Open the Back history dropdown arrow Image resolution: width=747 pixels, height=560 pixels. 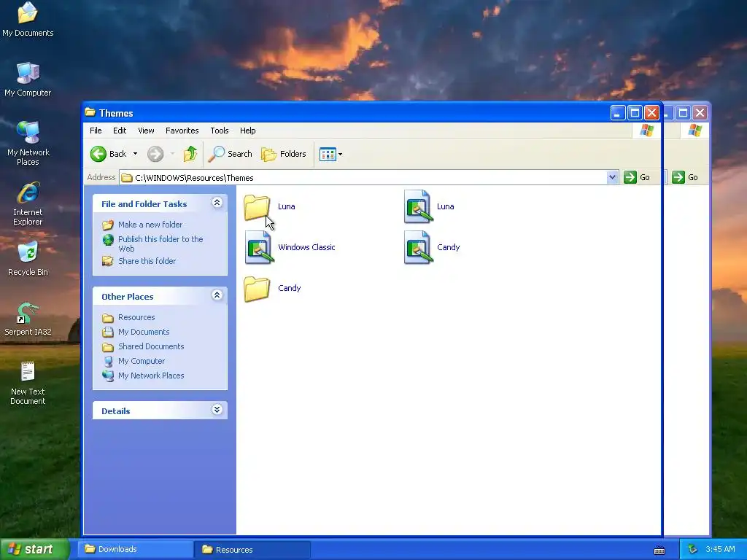[135, 154]
